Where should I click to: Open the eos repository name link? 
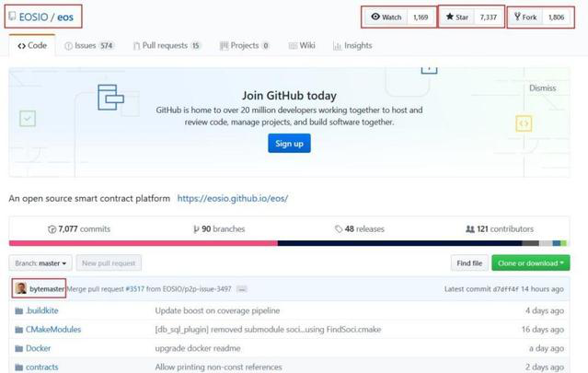point(65,17)
